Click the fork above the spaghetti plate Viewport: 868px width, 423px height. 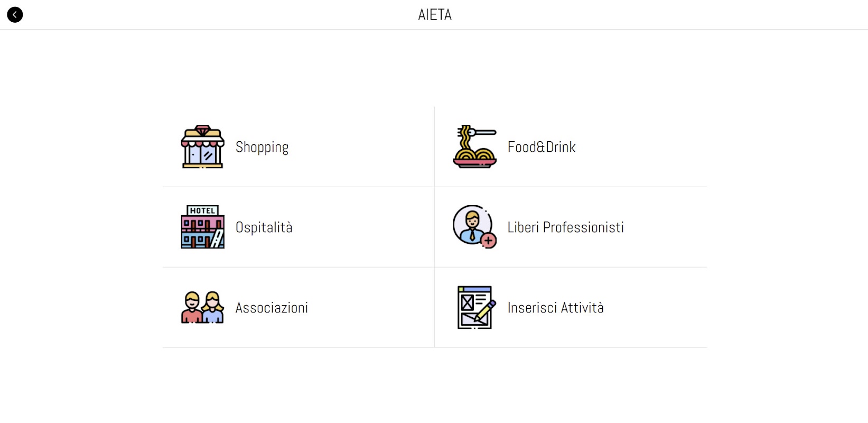482,132
